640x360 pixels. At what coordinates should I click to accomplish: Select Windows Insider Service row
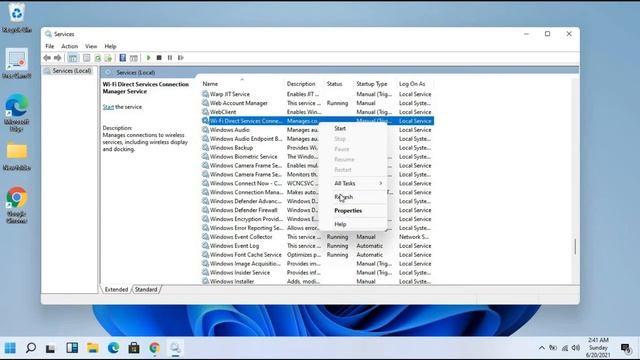317,273
